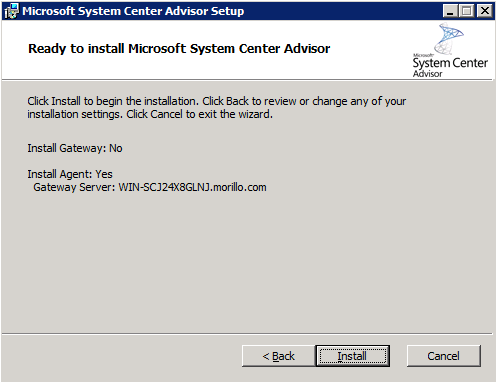Cancel the setup wizard
496x382 pixels.
[444, 356]
